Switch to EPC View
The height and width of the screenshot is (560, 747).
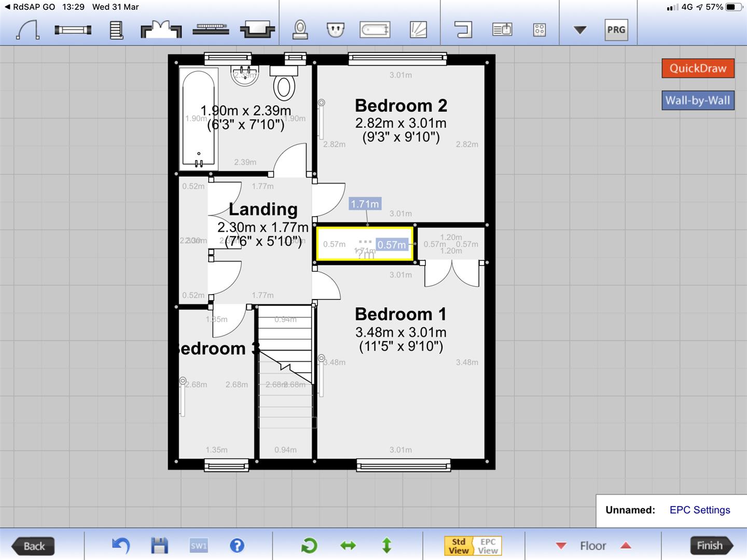[x=488, y=546]
